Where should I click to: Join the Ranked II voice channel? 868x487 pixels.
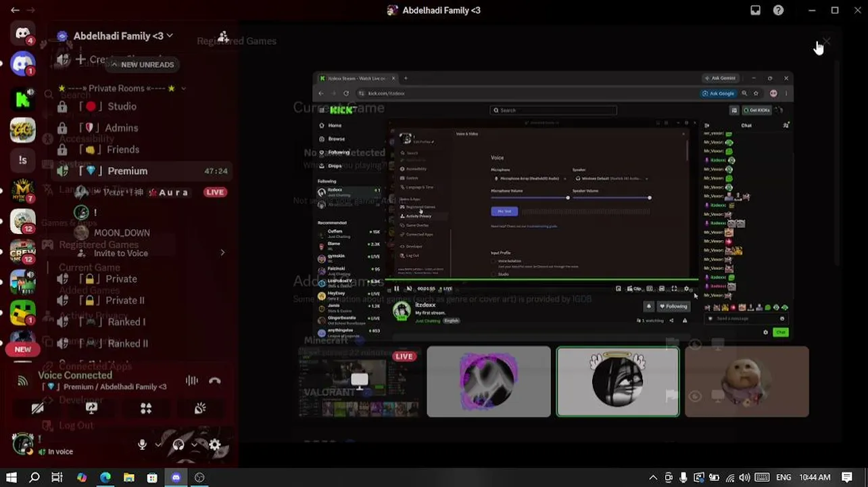[142, 344]
